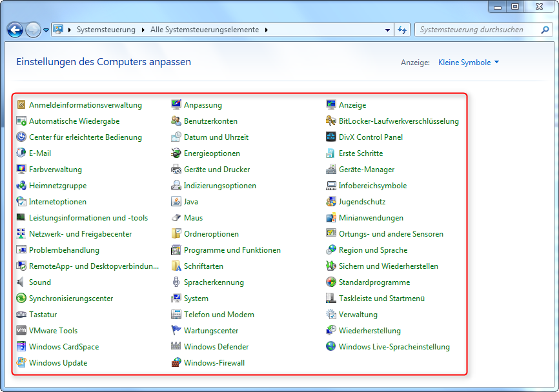
Task: Click the Systemsteuerung durchsuchen search field
Action: tap(478, 30)
